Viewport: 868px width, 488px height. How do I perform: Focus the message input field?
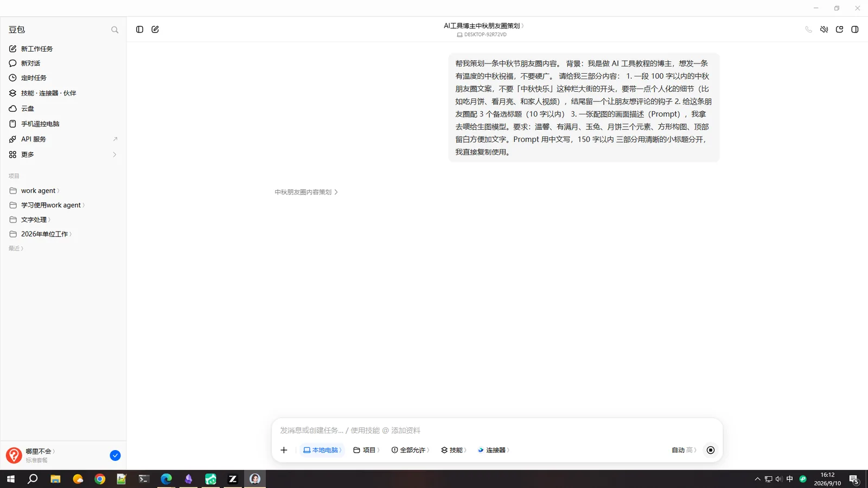[496, 431]
